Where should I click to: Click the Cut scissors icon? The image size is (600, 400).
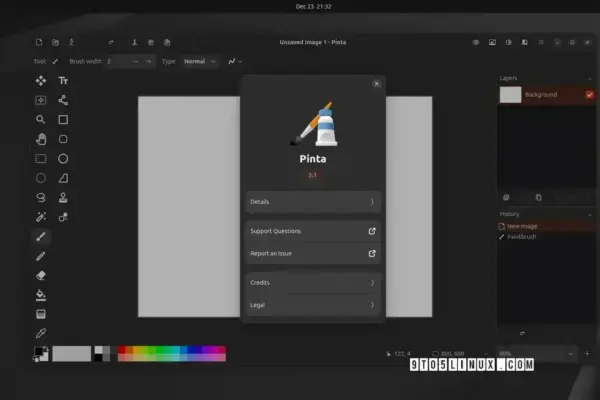tap(135, 42)
